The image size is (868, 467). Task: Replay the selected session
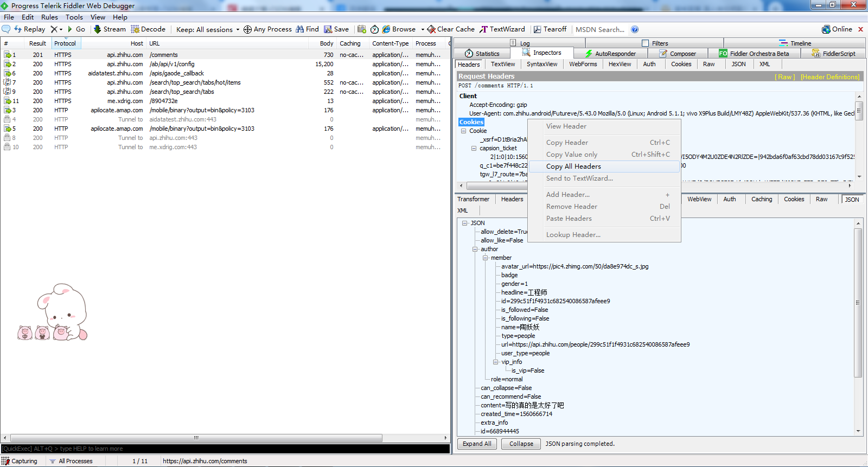[x=29, y=29]
